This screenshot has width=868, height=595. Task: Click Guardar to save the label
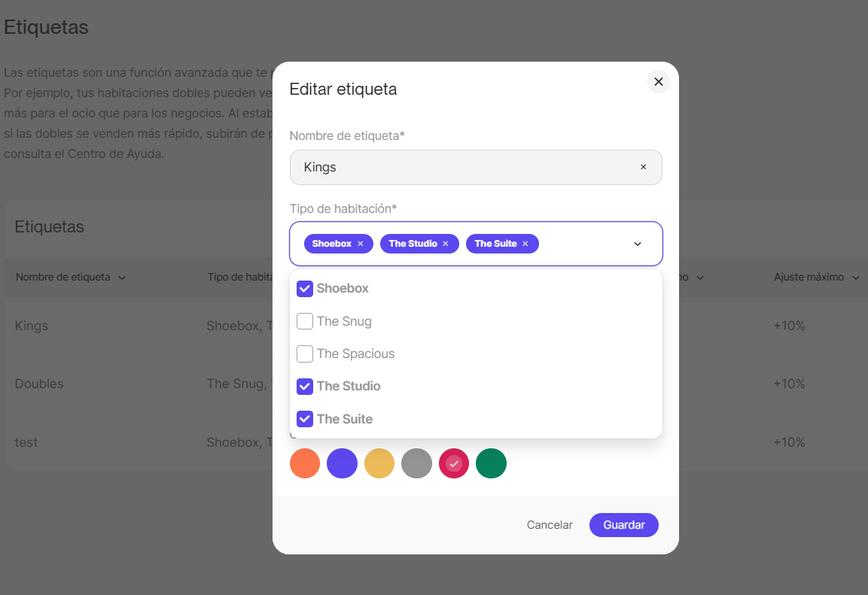(x=623, y=525)
